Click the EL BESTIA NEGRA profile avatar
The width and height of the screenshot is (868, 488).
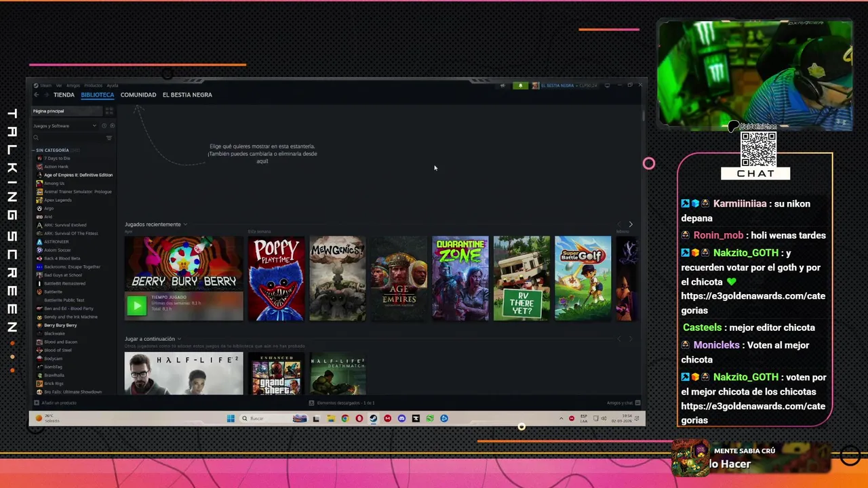(535, 86)
